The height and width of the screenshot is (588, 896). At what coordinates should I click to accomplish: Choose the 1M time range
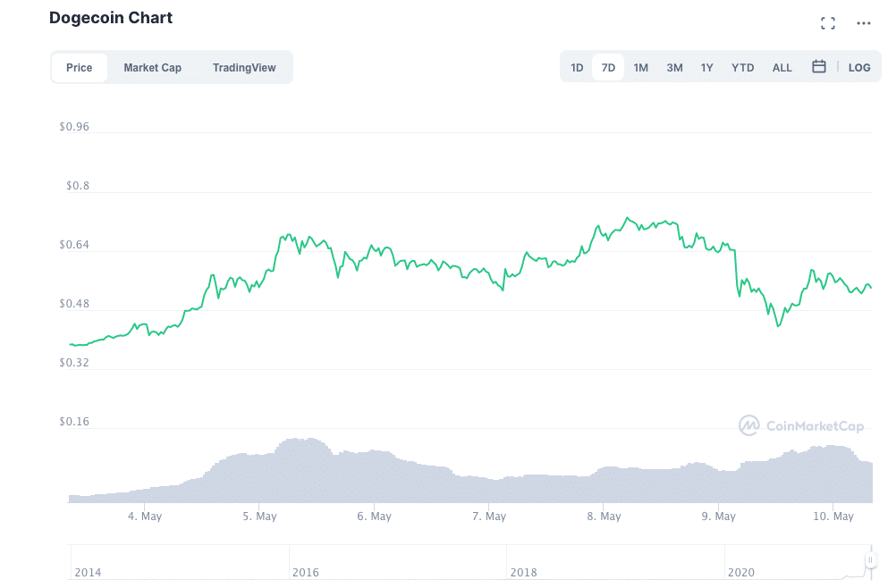click(640, 68)
